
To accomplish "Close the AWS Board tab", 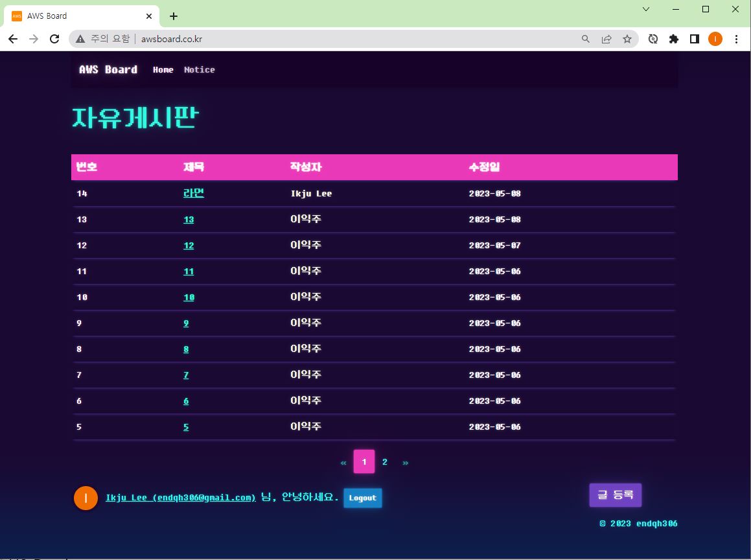I will click(x=149, y=16).
